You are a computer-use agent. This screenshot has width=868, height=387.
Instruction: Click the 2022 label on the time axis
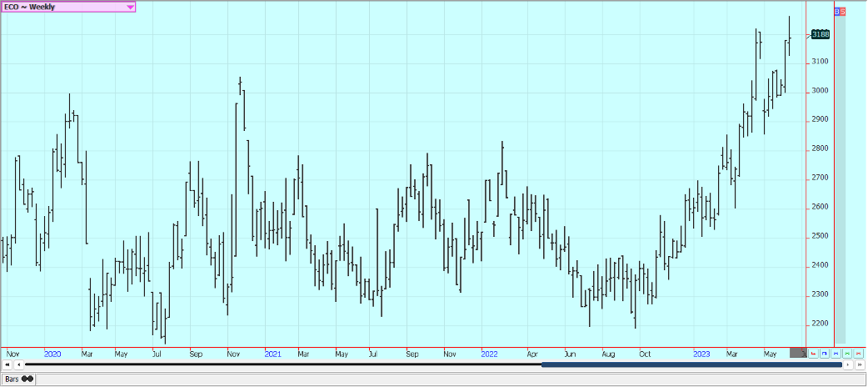pos(489,354)
